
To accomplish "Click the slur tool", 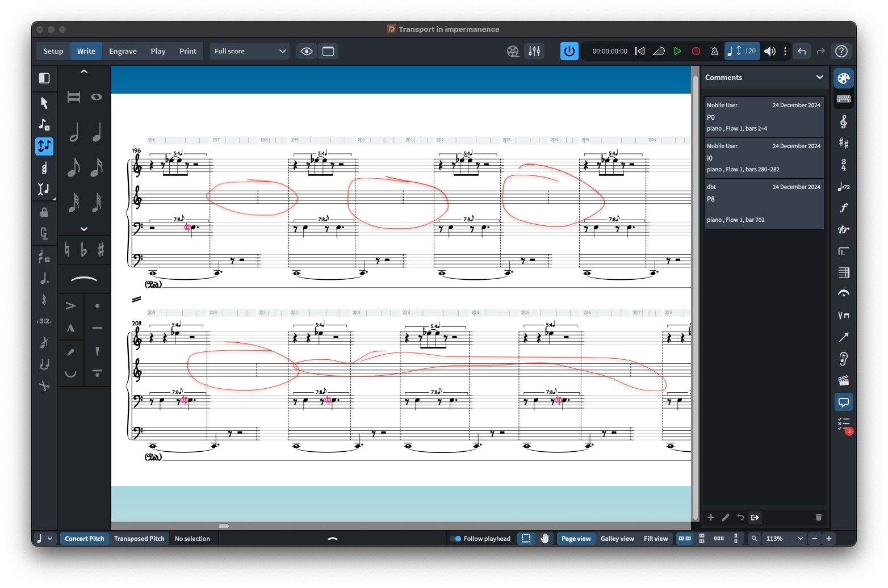I will [x=84, y=279].
